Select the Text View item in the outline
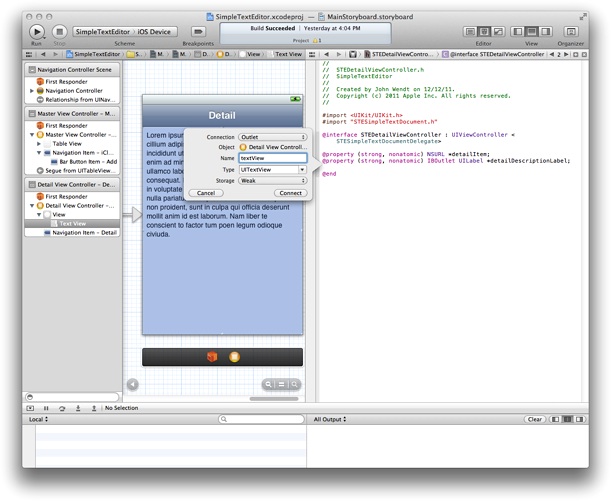 [x=72, y=223]
